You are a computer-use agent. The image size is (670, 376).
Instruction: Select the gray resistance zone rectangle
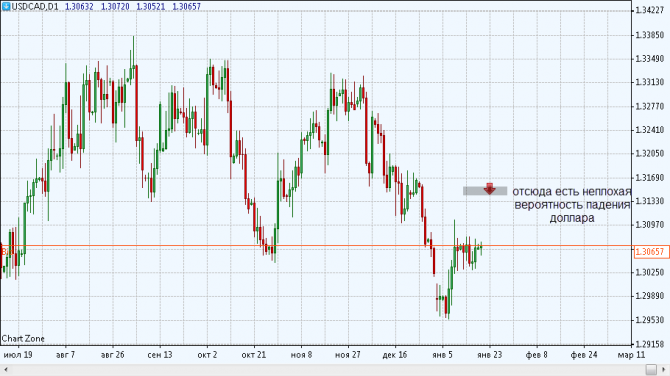(485, 191)
